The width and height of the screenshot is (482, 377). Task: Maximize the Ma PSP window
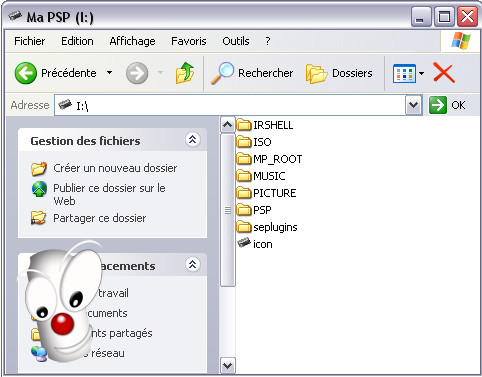coord(444,17)
